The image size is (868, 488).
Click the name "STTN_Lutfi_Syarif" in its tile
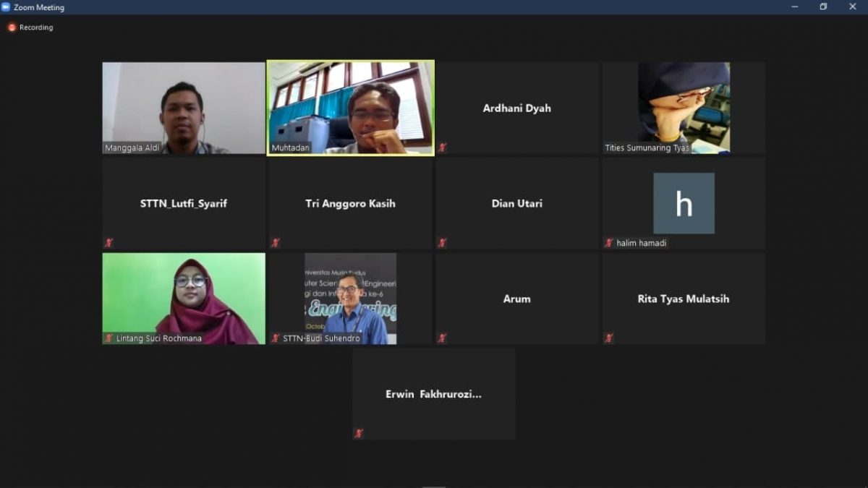tap(184, 204)
